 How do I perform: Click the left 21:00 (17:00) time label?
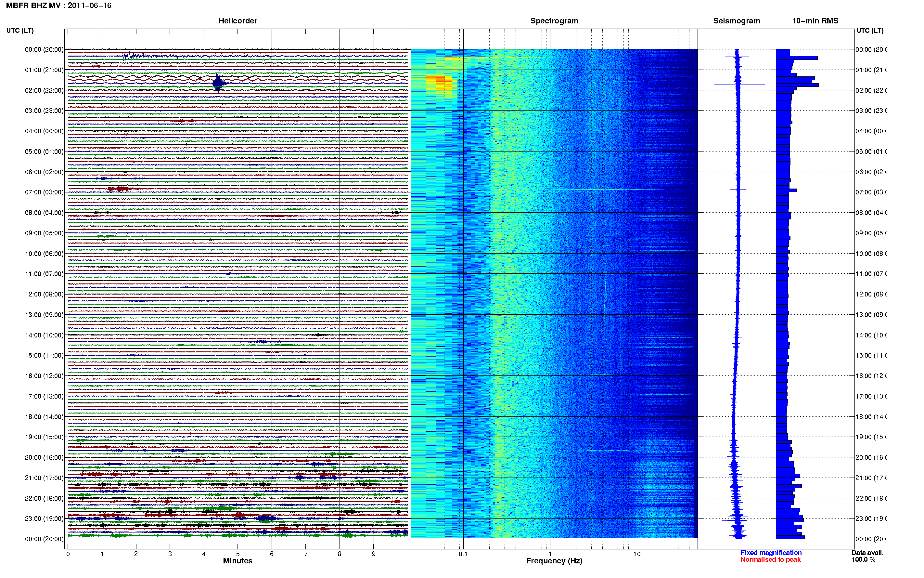click(44, 478)
